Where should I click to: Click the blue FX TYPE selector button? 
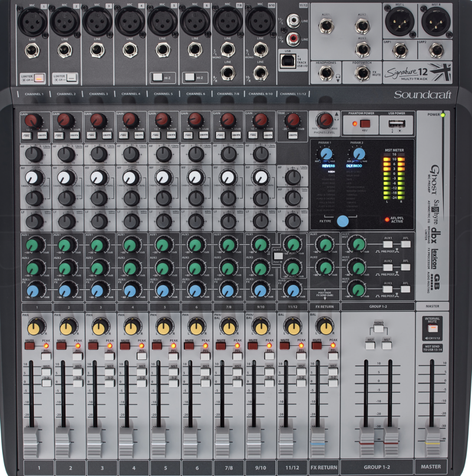click(342, 222)
